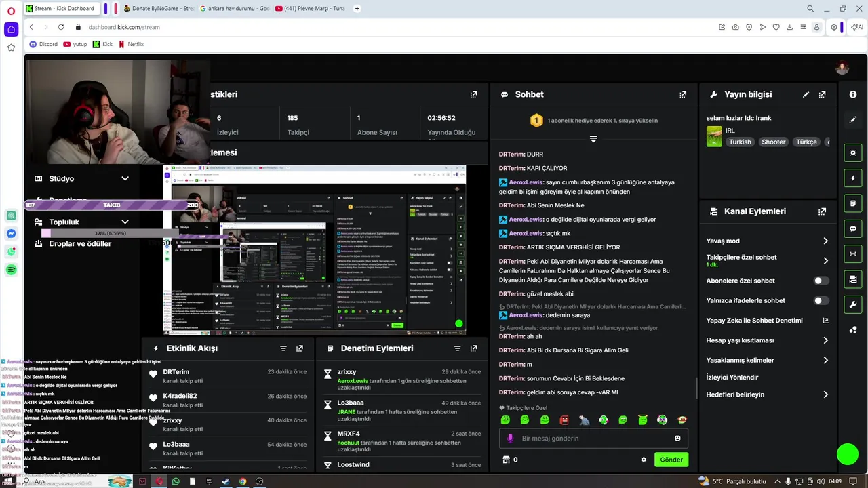Screen dimensions: 868x488
Task: Open the shop icon below chat input
Action: (x=505, y=460)
